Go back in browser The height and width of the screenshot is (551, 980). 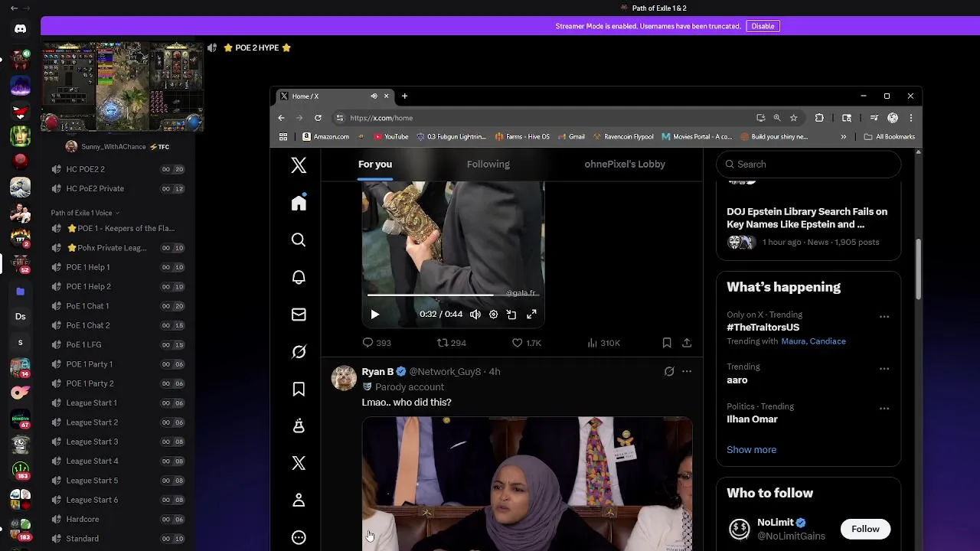pyautogui.click(x=281, y=118)
